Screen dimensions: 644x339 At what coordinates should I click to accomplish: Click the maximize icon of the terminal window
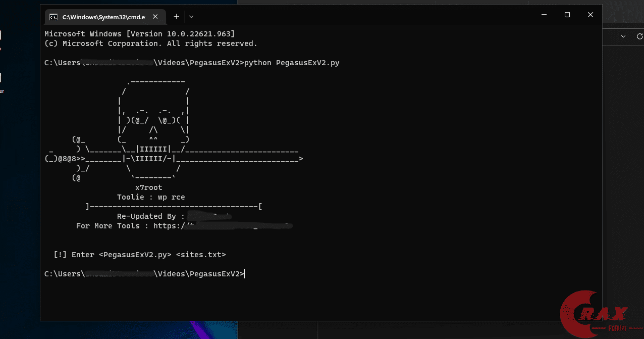567,15
